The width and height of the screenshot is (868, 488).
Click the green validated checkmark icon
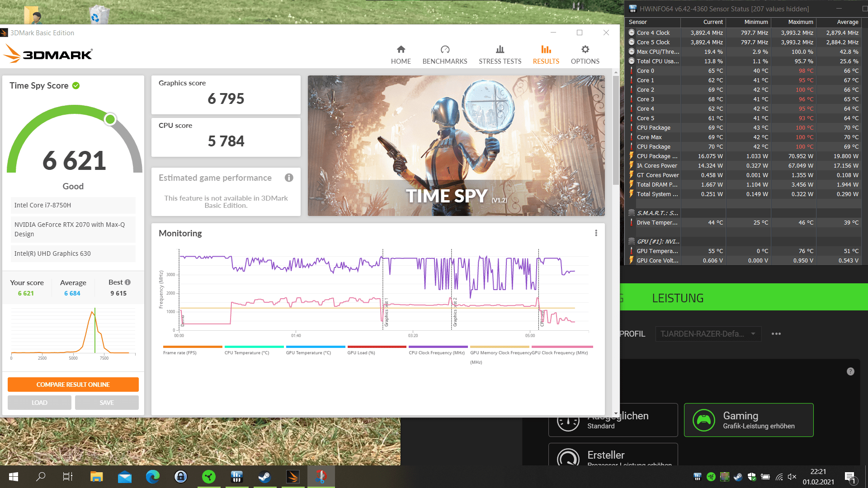(76, 86)
